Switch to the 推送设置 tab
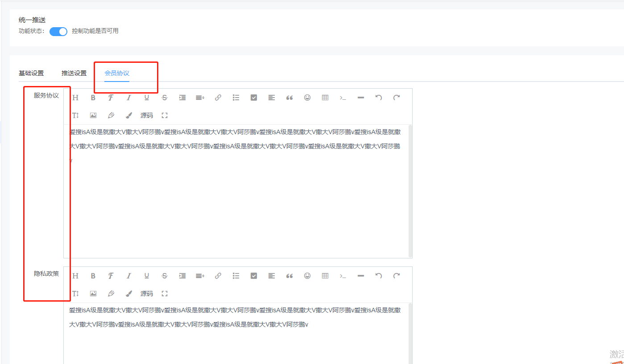This screenshot has width=624, height=364. (x=74, y=73)
